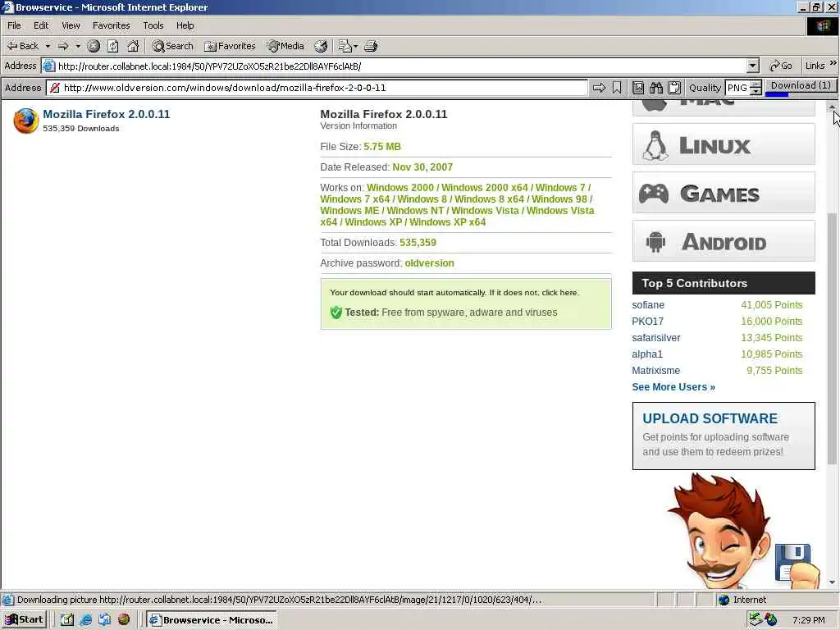840x630 pixels.
Task: Click Browservice clipboard icon
Action: (x=674, y=87)
